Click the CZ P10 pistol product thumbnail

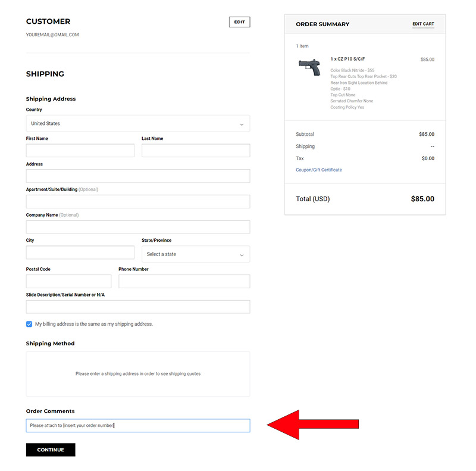click(x=309, y=65)
